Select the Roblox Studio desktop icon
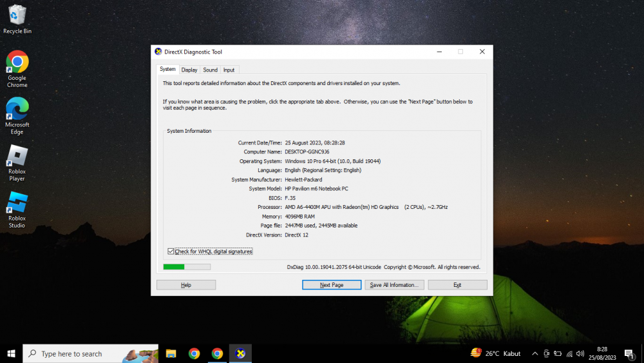Viewport: 644px width, 363px height. pyautogui.click(x=17, y=210)
